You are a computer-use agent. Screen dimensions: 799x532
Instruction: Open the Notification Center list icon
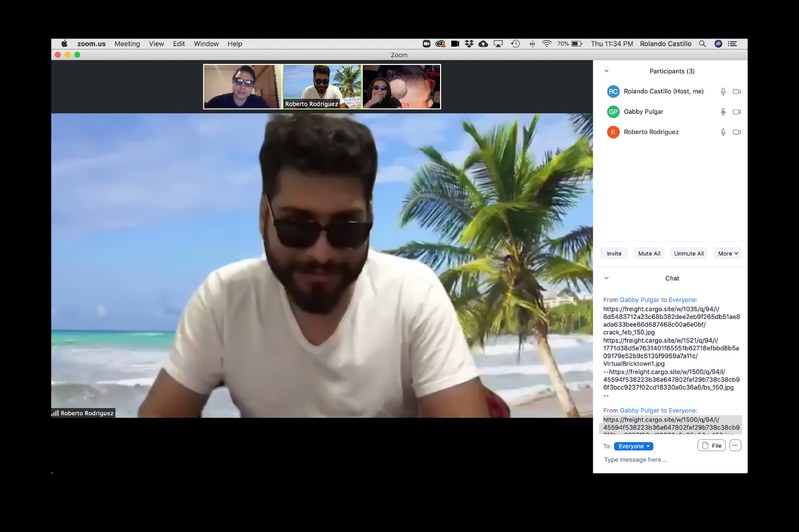click(733, 44)
